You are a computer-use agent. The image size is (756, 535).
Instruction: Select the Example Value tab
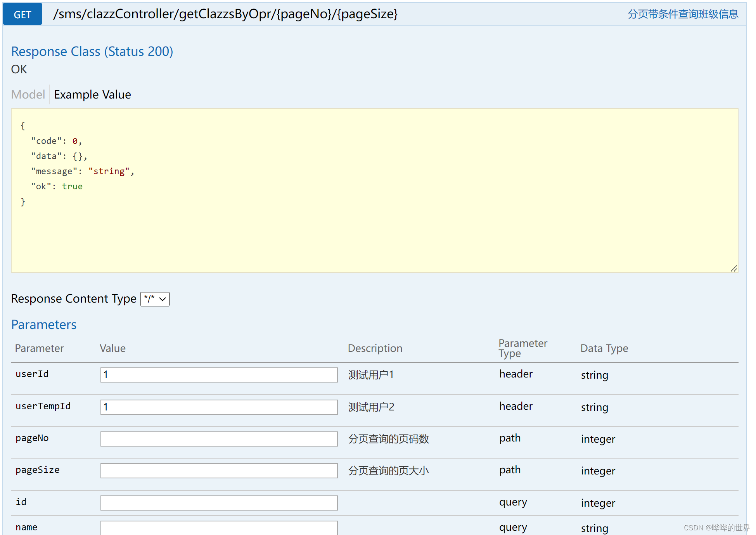(x=92, y=94)
